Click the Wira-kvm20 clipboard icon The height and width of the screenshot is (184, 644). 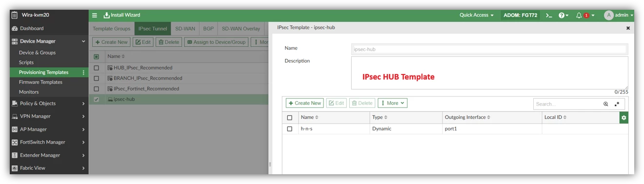[x=15, y=15]
